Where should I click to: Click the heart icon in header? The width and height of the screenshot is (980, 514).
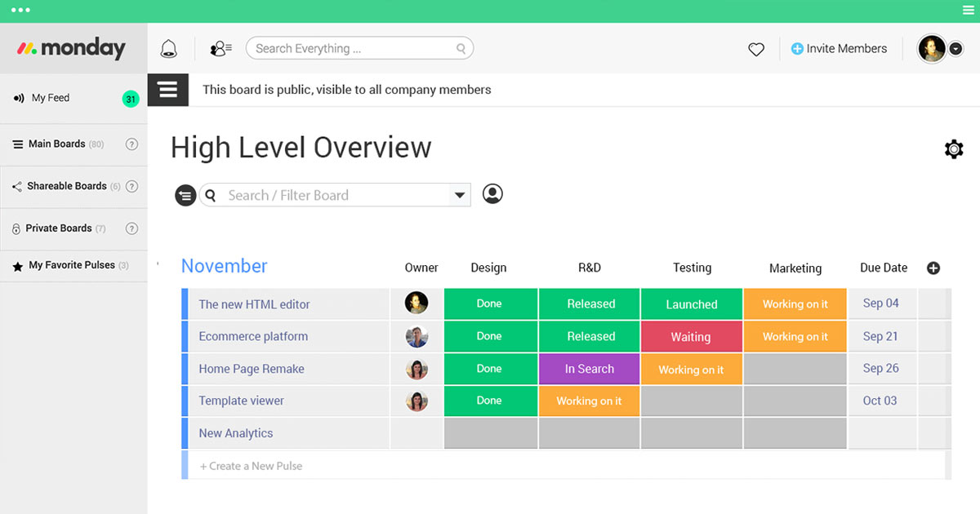[756, 50]
